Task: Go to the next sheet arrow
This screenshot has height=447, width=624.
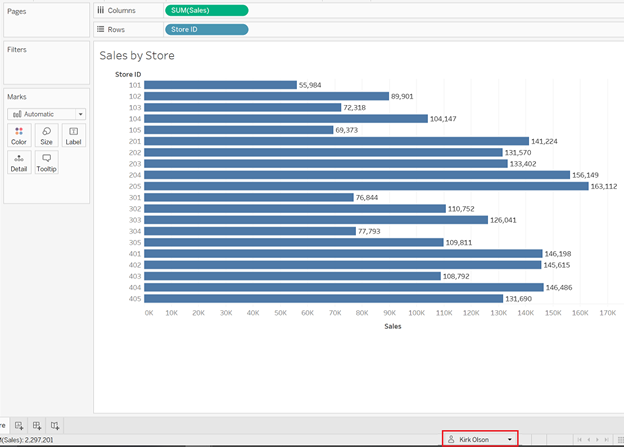Action: 597,439
